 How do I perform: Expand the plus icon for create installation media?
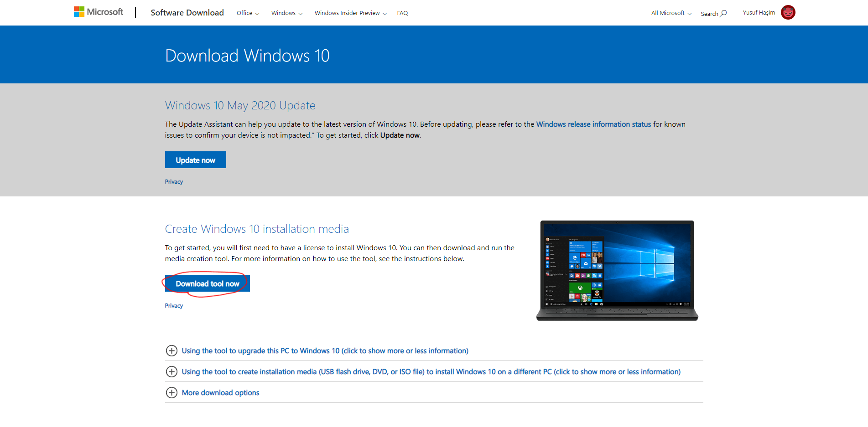coord(172,371)
